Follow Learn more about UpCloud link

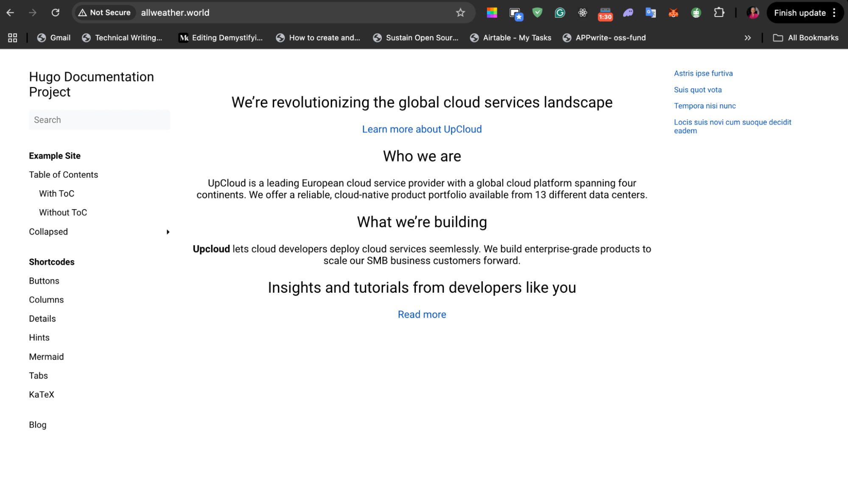click(x=422, y=129)
